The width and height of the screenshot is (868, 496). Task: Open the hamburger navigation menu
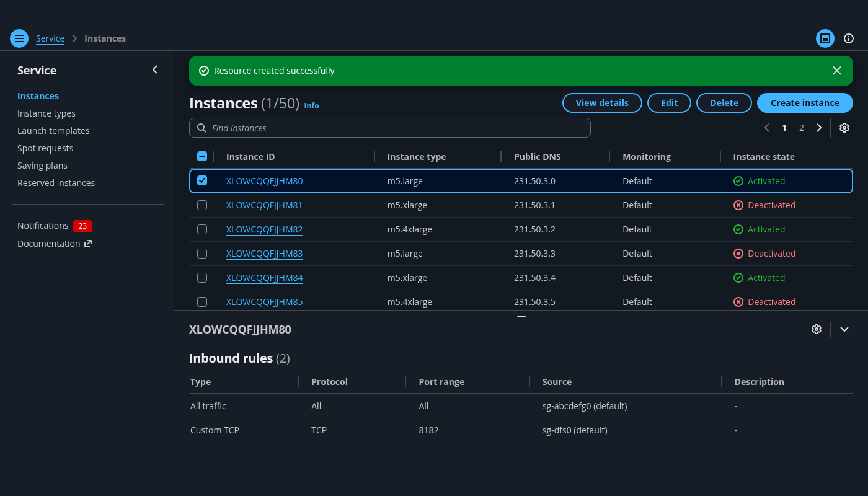[x=19, y=38]
